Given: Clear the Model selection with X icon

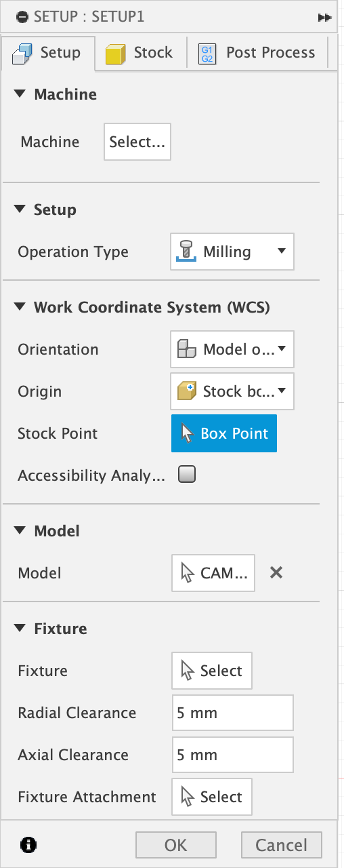Looking at the screenshot, I should [x=276, y=573].
